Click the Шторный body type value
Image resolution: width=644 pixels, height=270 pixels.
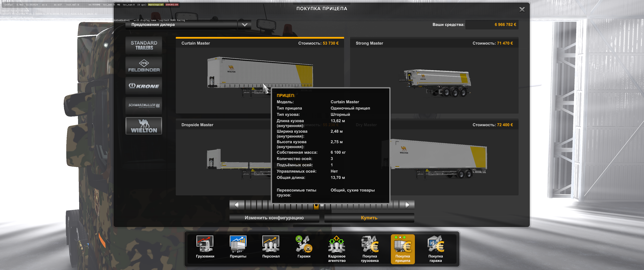coord(340,114)
